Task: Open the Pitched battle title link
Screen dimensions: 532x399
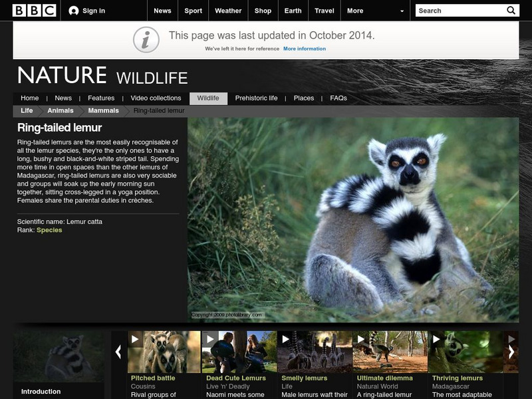Action: tap(153, 378)
